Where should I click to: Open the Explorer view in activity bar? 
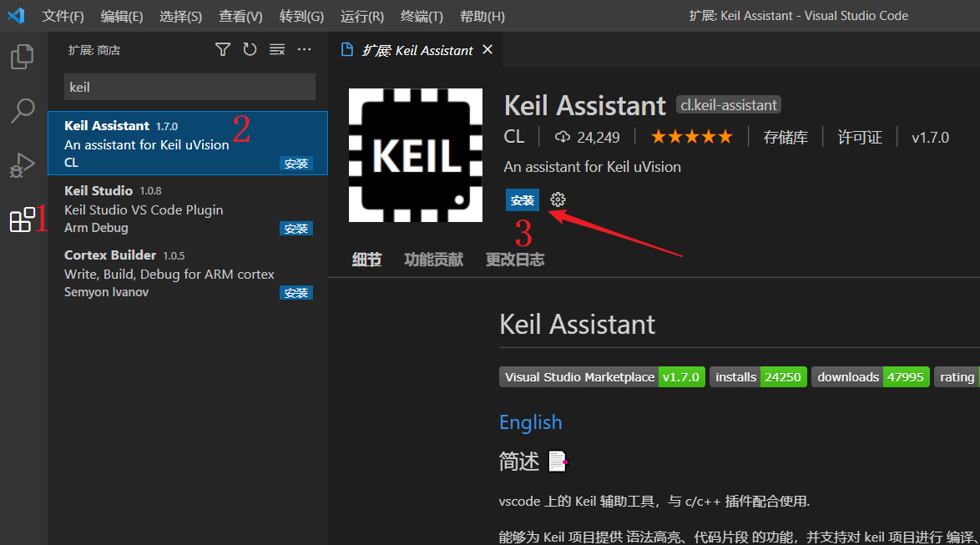coord(22,56)
